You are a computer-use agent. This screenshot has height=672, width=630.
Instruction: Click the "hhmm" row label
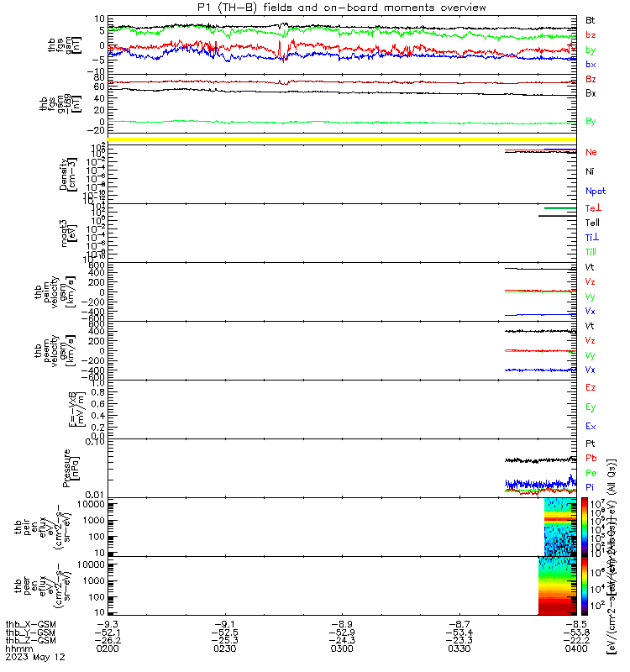[x=18, y=648]
